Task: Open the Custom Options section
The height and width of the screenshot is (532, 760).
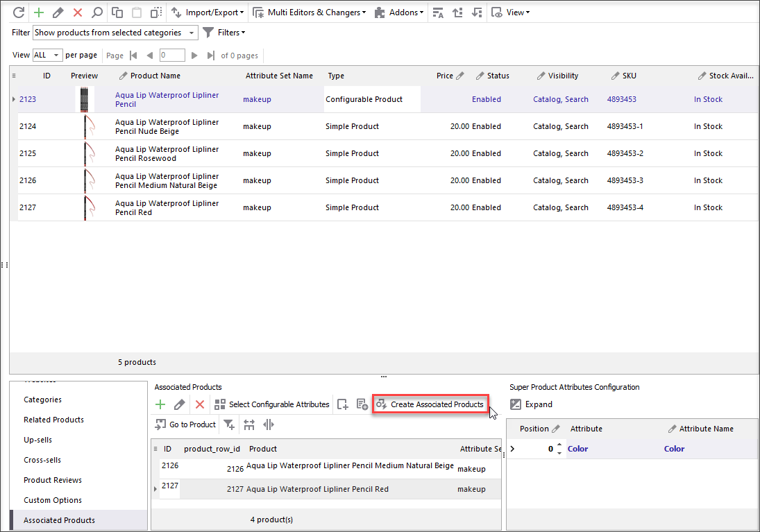Action: click(x=53, y=500)
